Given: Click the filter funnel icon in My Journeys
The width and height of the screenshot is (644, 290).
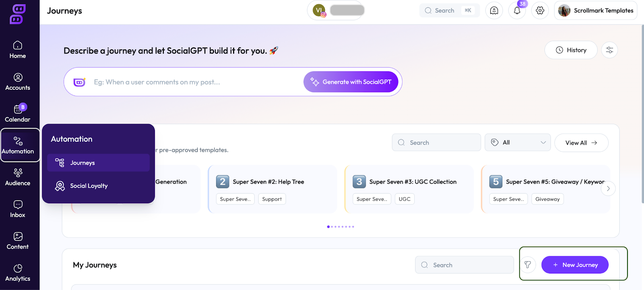Looking at the screenshot, I should coord(528,265).
